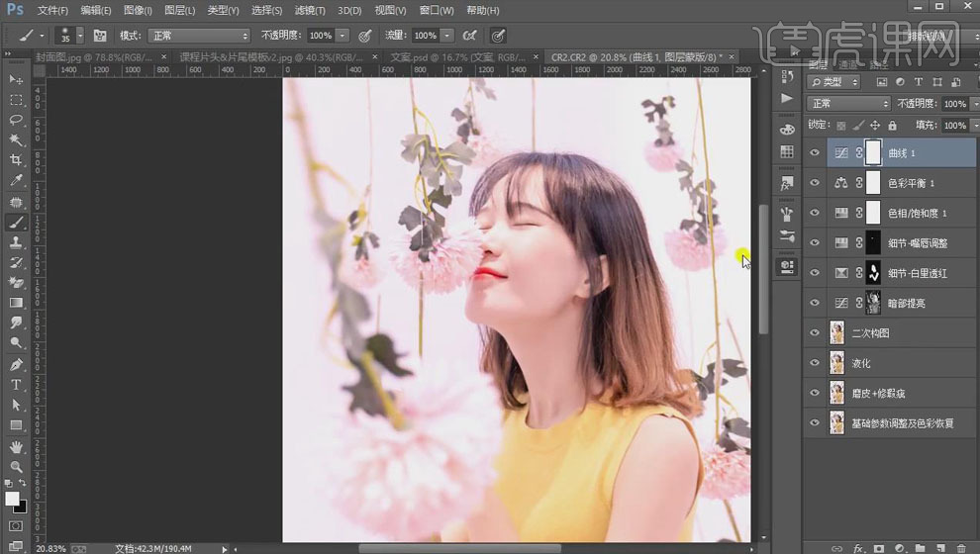The image size is (980, 554).
Task: Select the 二次构图 layer name
Action: tap(870, 333)
